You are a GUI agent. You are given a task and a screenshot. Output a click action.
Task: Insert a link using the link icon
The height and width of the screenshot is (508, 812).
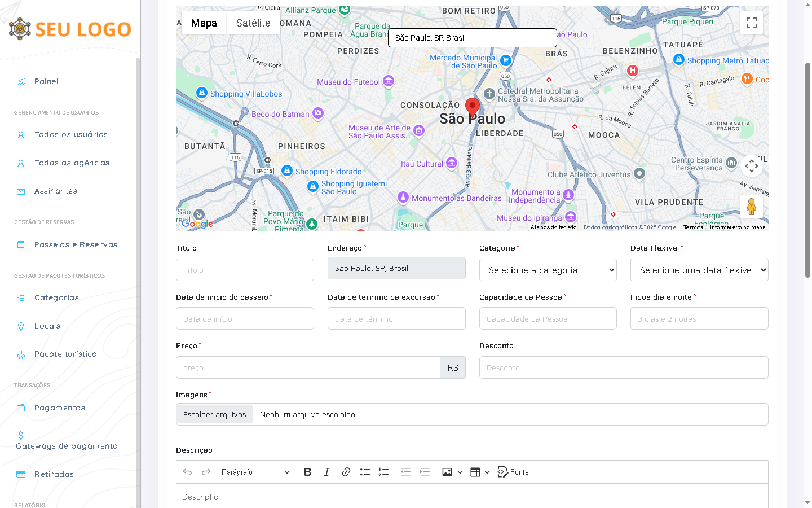pyautogui.click(x=346, y=472)
